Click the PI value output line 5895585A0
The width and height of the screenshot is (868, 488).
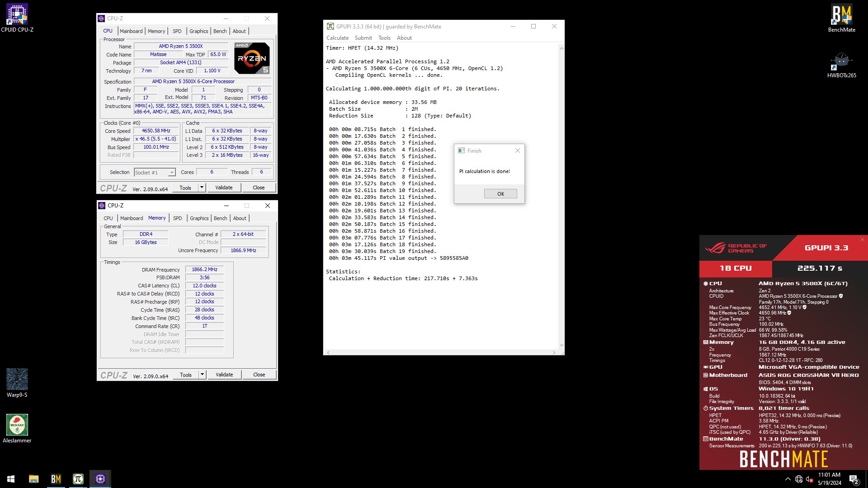pos(399,258)
